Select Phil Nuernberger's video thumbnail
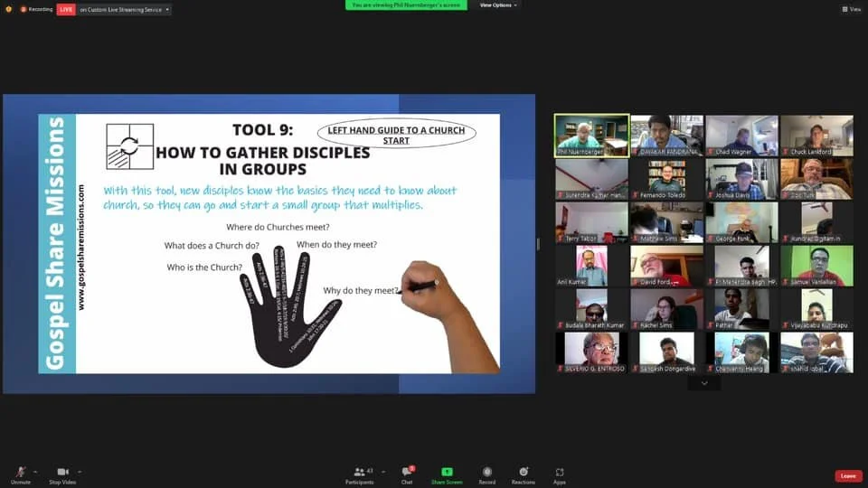Image resolution: width=868 pixels, height=488 pixels. coord(591,136)
